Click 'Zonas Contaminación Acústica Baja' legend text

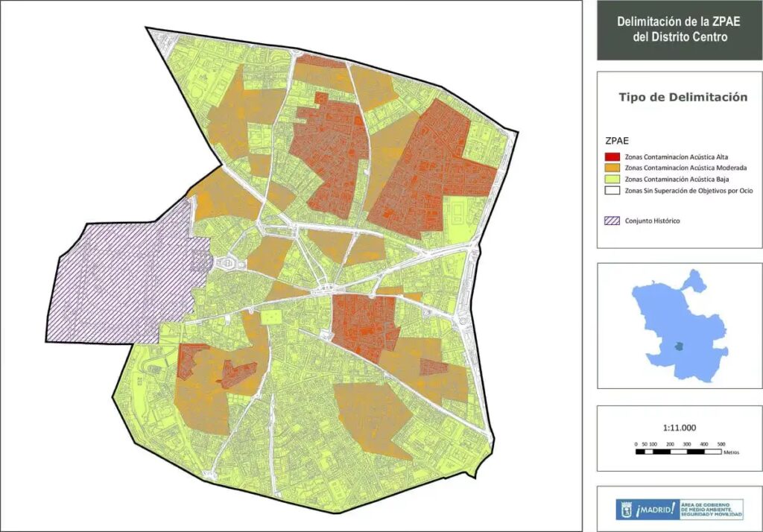tap(675, 179)
